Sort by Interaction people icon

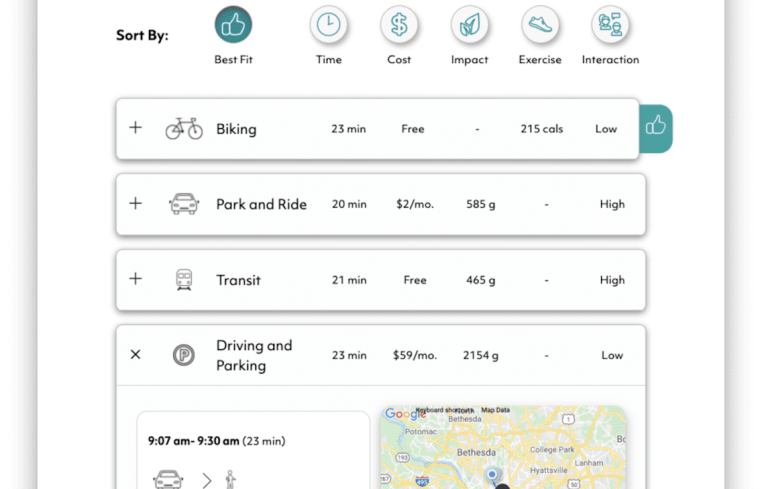(x=610, y=25)
